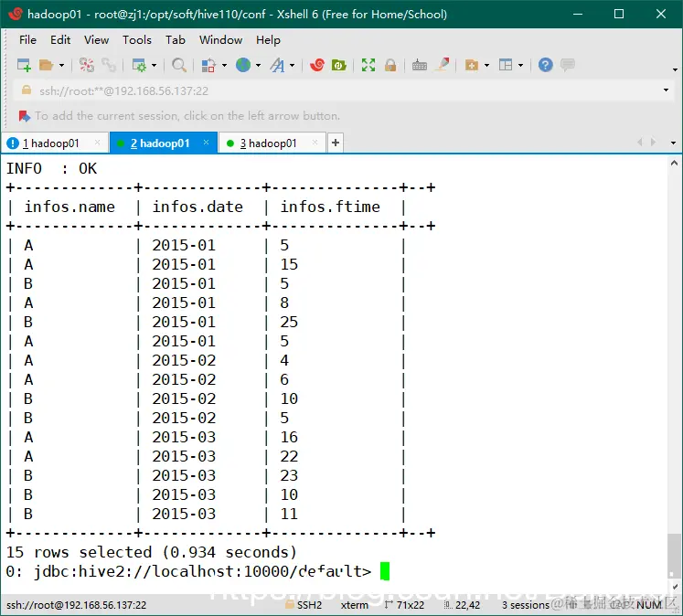Click the folder with plus toolbar icon
This screenshot has height=616, width=683.
tap(471, 65)
